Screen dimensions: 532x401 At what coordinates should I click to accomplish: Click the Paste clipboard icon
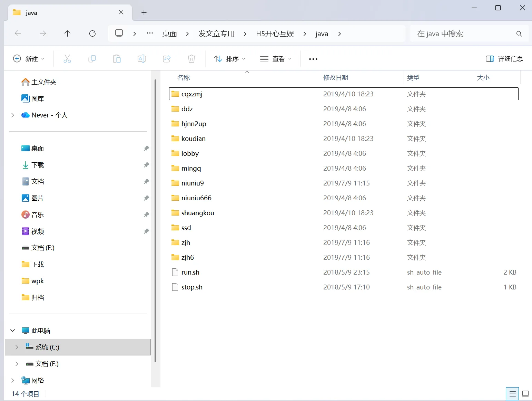117,59
